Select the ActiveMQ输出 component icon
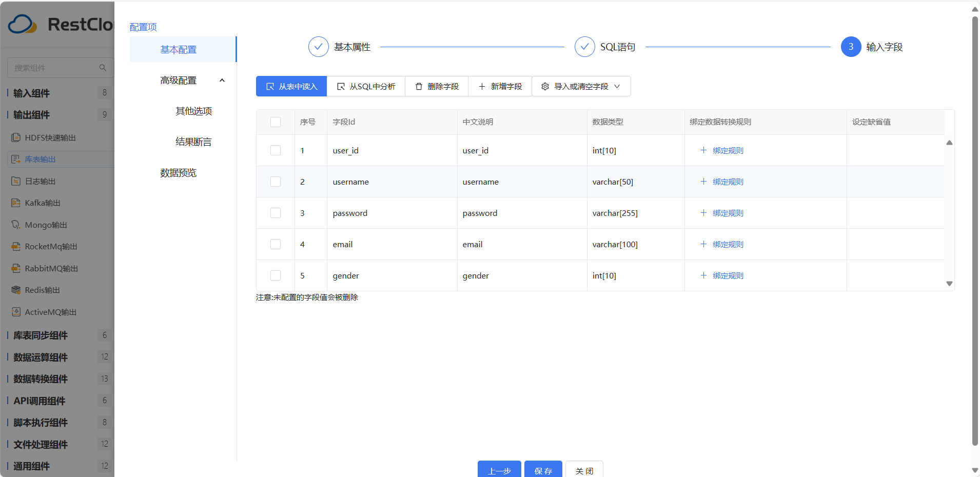 [16, 312]
